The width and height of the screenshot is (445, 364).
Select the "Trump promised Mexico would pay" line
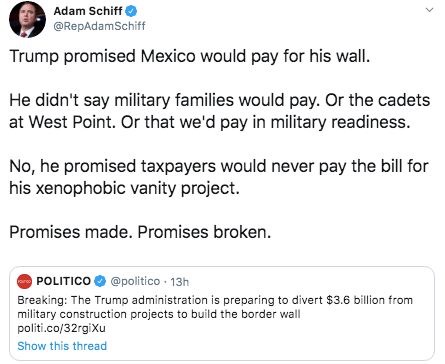tap(190, 56)
